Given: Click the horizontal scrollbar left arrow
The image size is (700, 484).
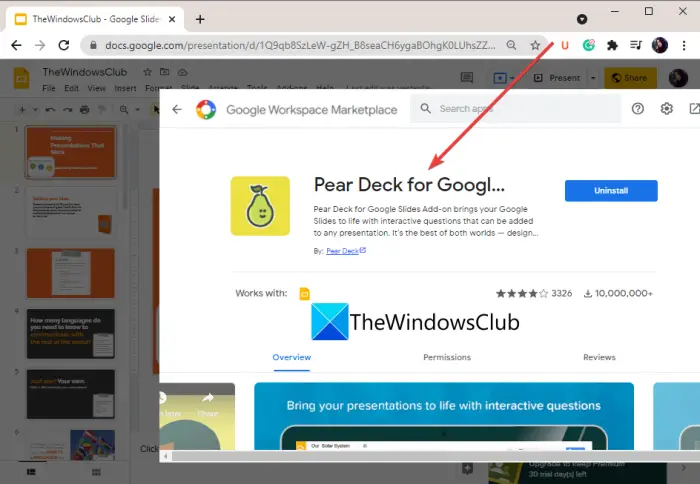Looking at the screenshot, I should point(166,456).
